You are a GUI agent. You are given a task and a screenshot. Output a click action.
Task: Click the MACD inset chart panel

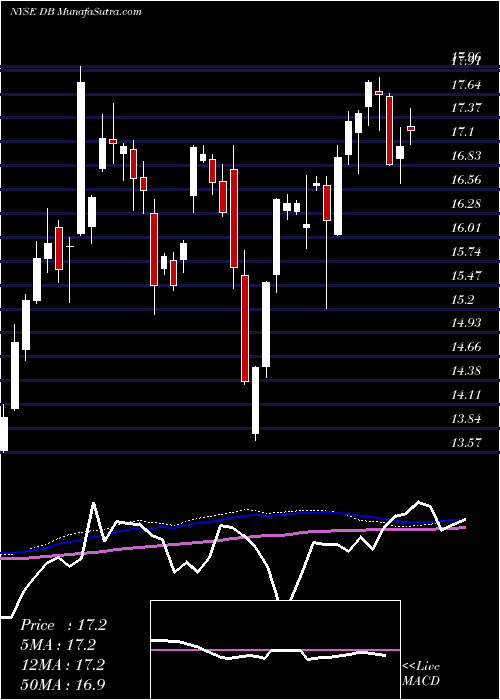point(275,650)
